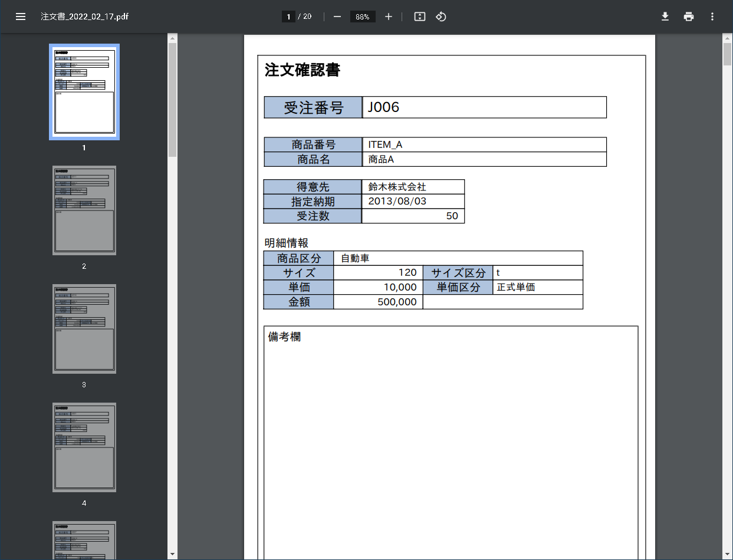733x560 pixels.
Task: Click the file name 注文書_2022_02_17.pdf
Action: pyautogui.click(x=85, y=17)
